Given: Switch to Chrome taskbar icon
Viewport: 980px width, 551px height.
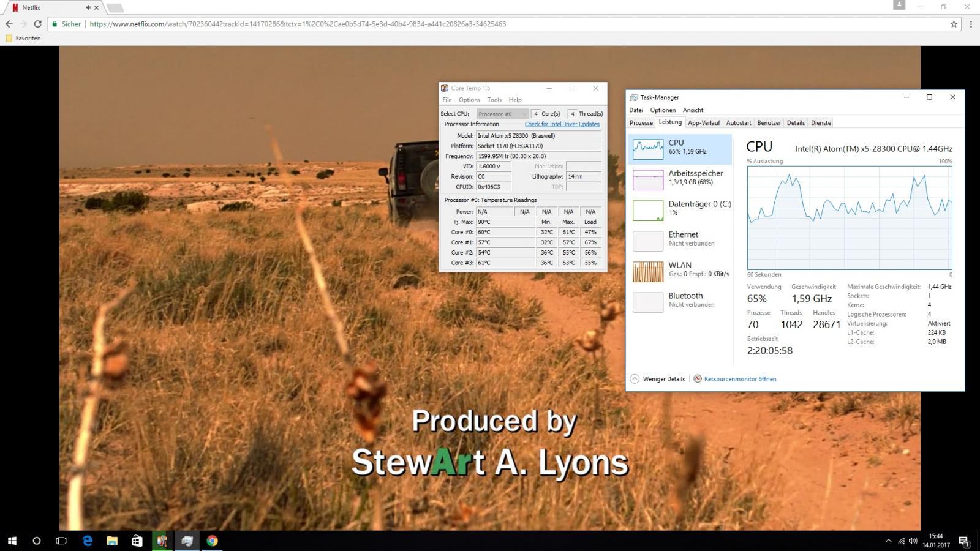Looking at the screenshot, I should [212, 541].
